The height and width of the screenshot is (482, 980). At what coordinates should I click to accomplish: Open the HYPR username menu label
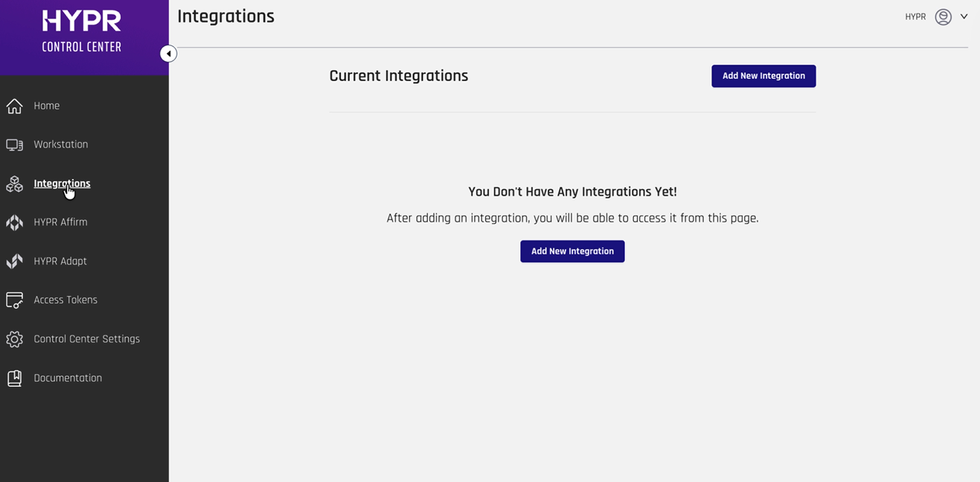[x=915, y=17]
